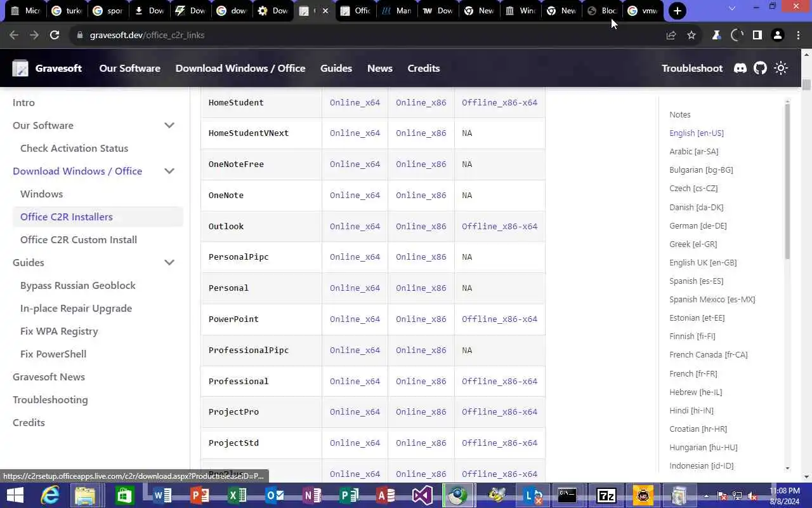Reload the page with refresh button
Viewport: 812px width, 508px height.
coord(55,35)
